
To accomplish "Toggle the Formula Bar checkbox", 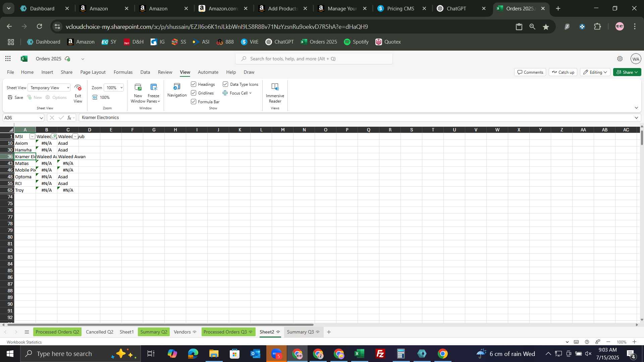I will (x=194, y=102).
